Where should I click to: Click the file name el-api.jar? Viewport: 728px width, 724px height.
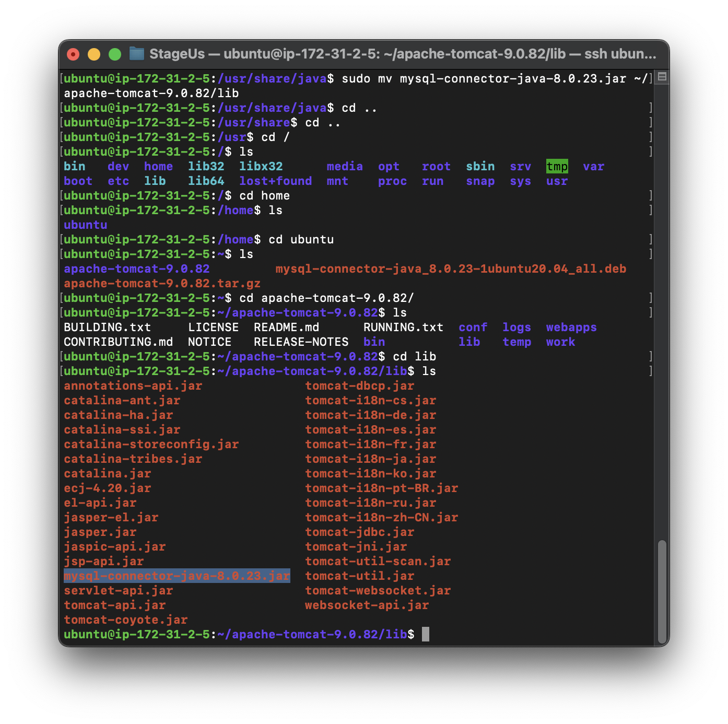pyautogui.click(x=100, y=503)
